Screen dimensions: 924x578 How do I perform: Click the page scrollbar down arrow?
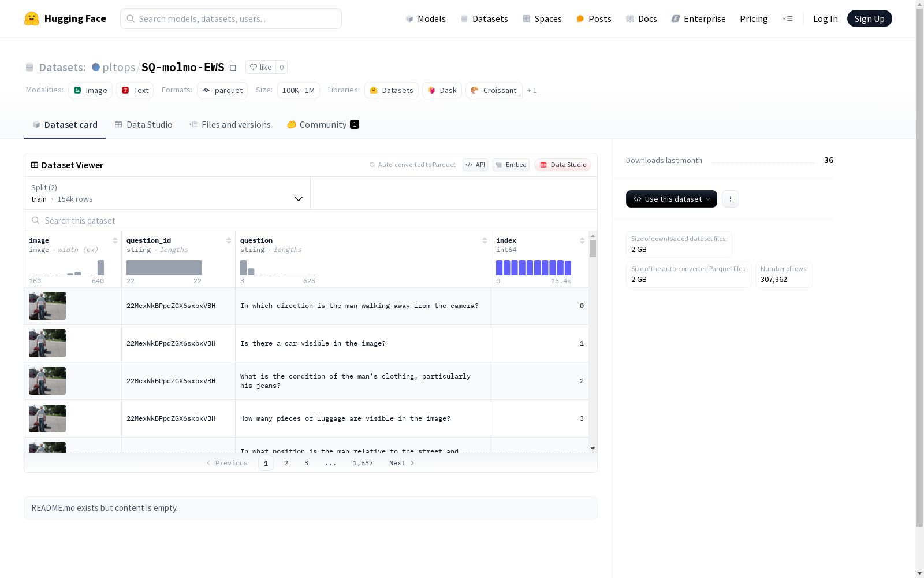[x=919, y=573]
